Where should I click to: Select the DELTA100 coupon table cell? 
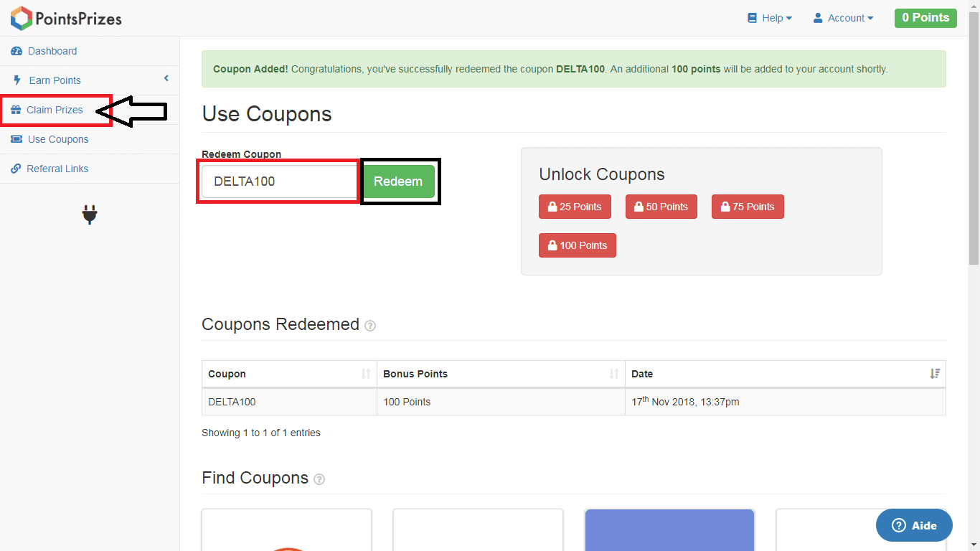coord(289,402)
